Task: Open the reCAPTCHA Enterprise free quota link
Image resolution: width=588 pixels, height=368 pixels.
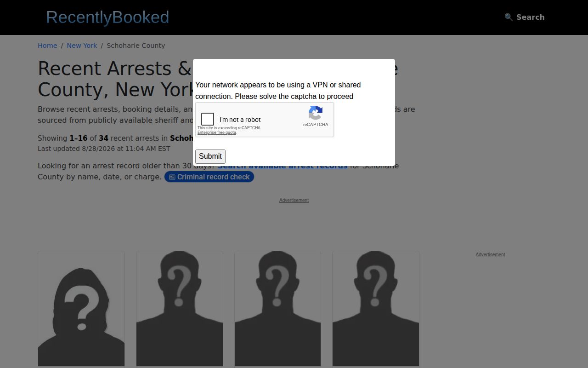Action: click(229, 130)
